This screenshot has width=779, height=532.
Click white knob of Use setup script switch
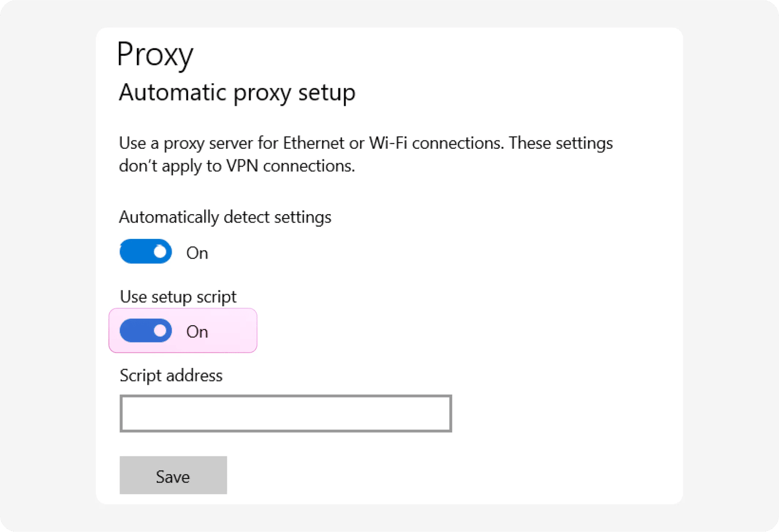160,331
